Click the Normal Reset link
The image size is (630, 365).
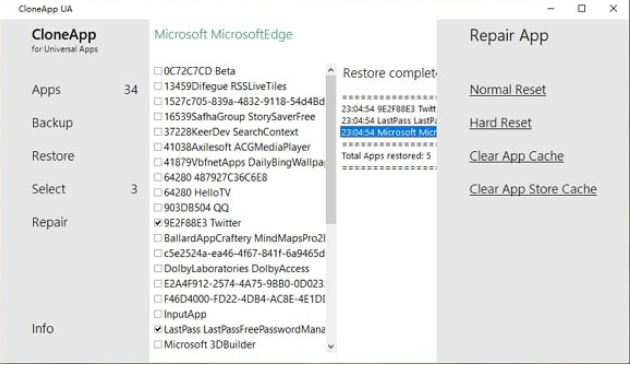[x=508, y=89]
